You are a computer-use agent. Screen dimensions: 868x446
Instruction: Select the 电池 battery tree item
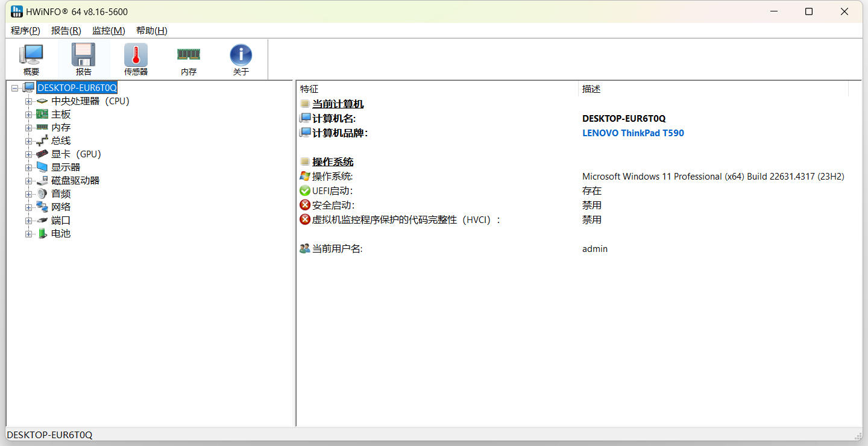point(60,234)
